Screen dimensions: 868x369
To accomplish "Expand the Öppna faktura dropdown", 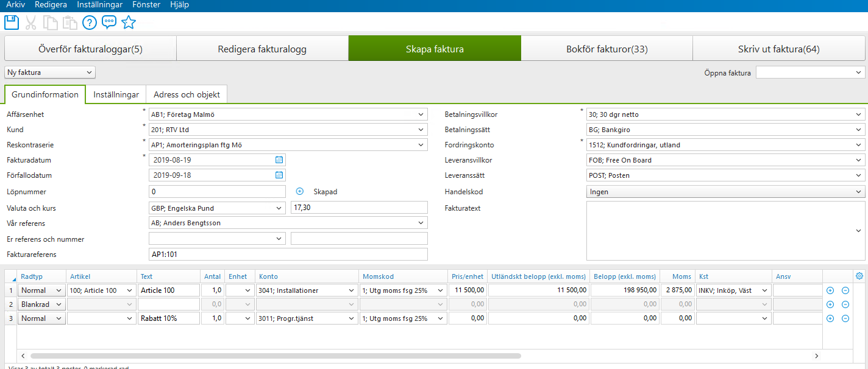I will [x=859, y=71].
